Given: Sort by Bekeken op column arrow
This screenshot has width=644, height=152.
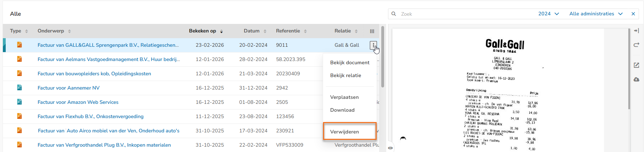Looking at the screenshot, I should (221, 31).
